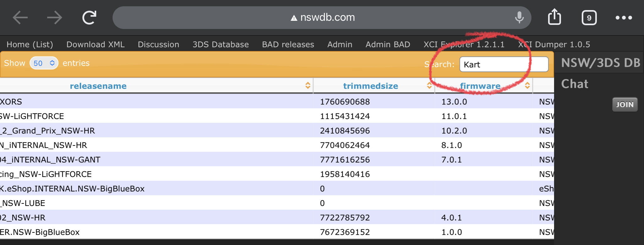
Task: Click the Download XML link
Action: coord(96,44)
